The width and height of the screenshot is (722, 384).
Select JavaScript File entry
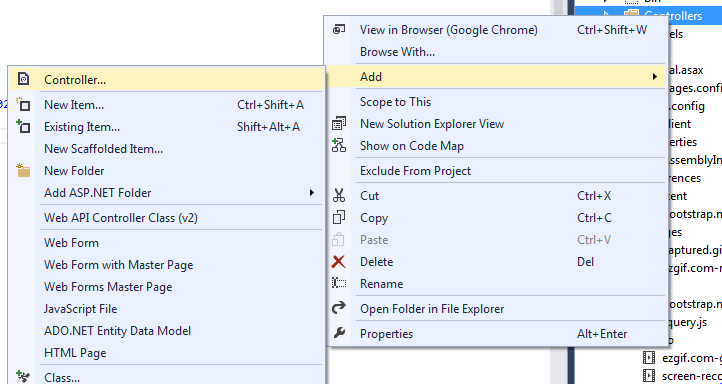click(x=166, y=308)
